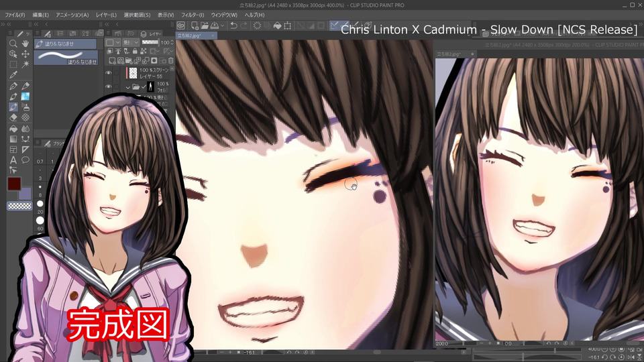Open save options dropdown arrow

[x=222, y=25]
